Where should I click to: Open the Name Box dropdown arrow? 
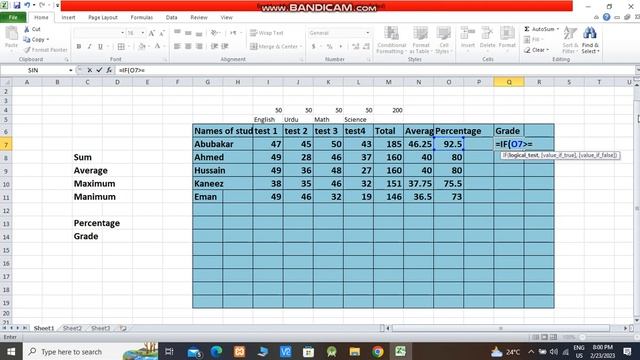point(71,70)
